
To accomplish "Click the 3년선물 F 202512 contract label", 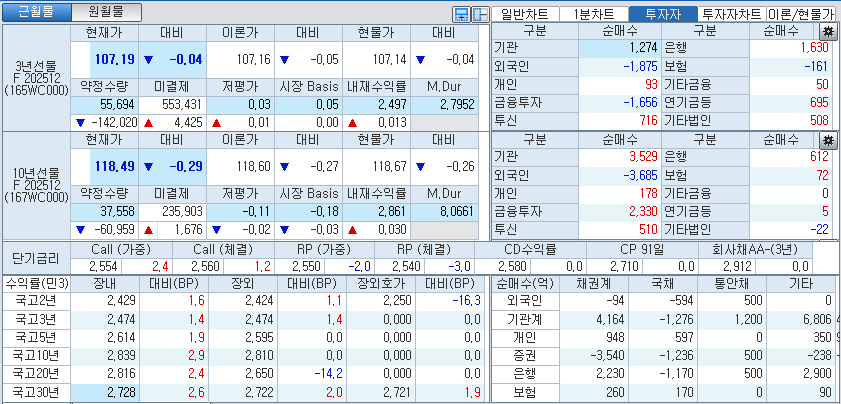I will tap(36, 79).
